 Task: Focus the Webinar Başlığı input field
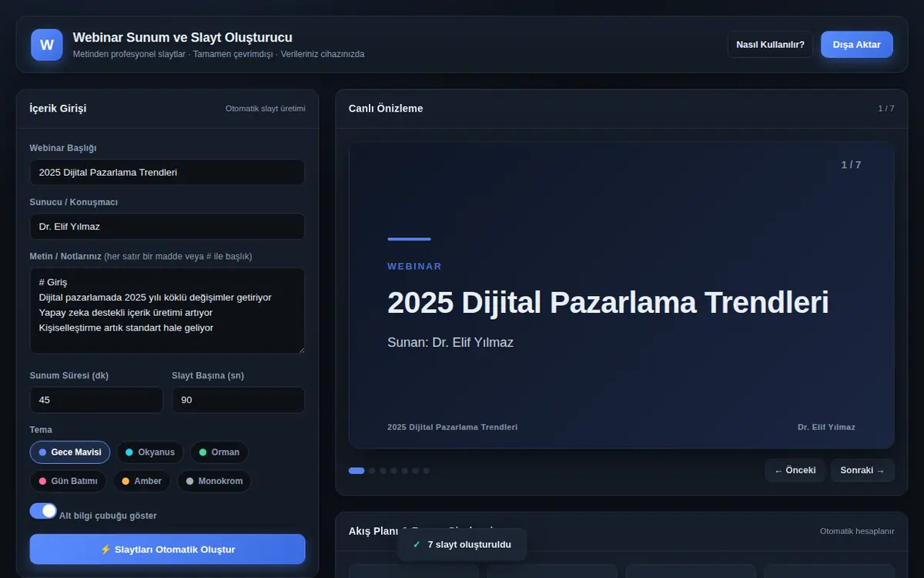(x=167, y=173)
